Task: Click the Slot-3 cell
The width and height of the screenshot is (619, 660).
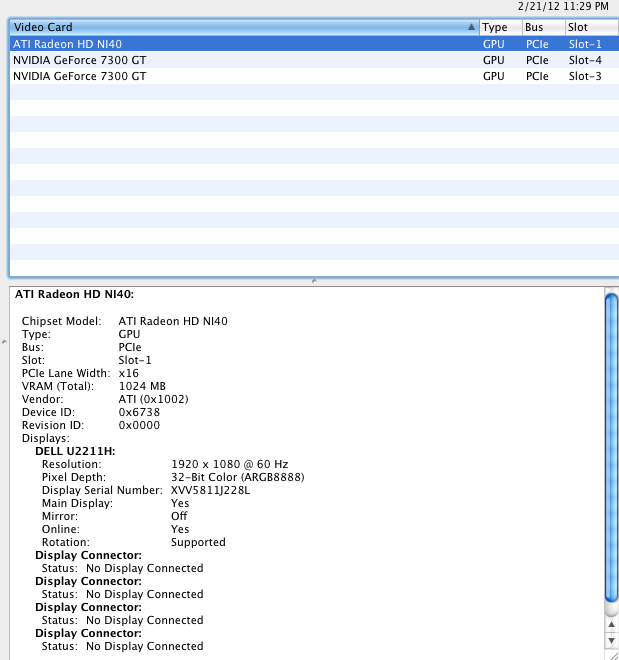Action: [585, 76]
